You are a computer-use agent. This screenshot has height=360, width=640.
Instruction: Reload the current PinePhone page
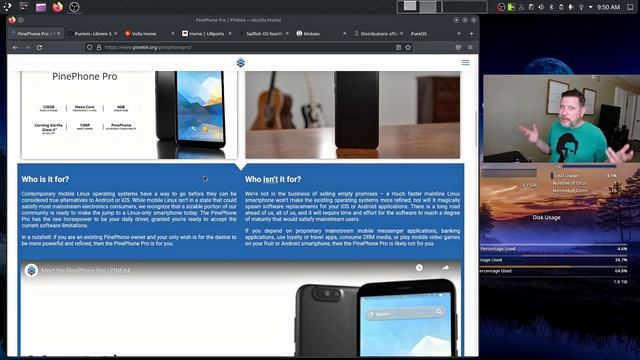click(x=39, y=47)
